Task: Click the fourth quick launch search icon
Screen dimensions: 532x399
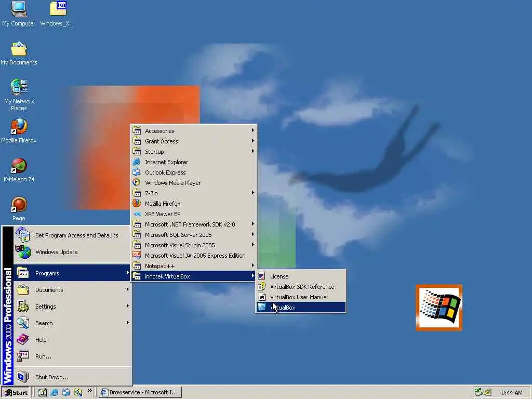Action: click(78, 393)
